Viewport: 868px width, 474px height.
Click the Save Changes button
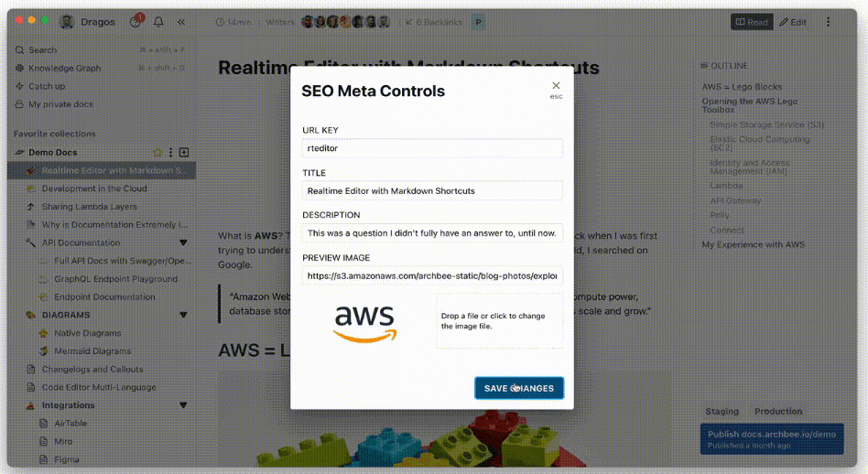519,388
